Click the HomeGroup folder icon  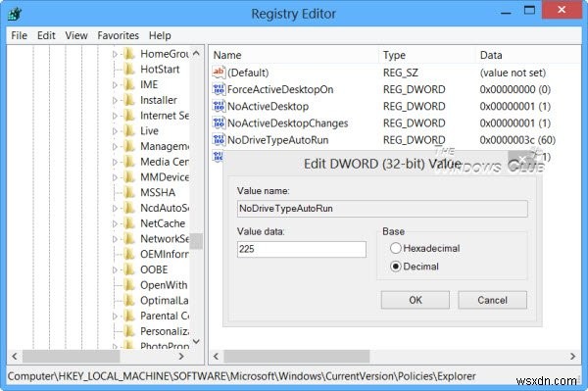(x=129, y=54)
